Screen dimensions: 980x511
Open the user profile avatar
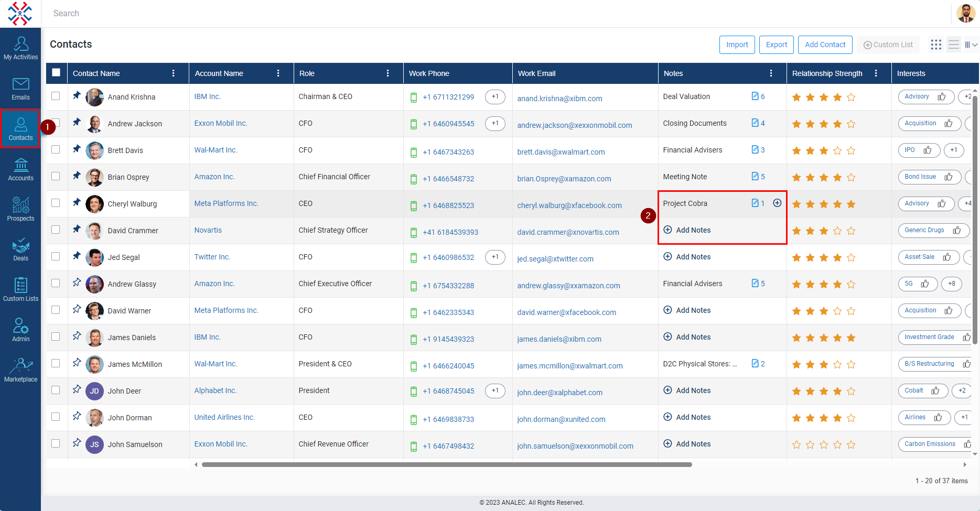(966, 13)
